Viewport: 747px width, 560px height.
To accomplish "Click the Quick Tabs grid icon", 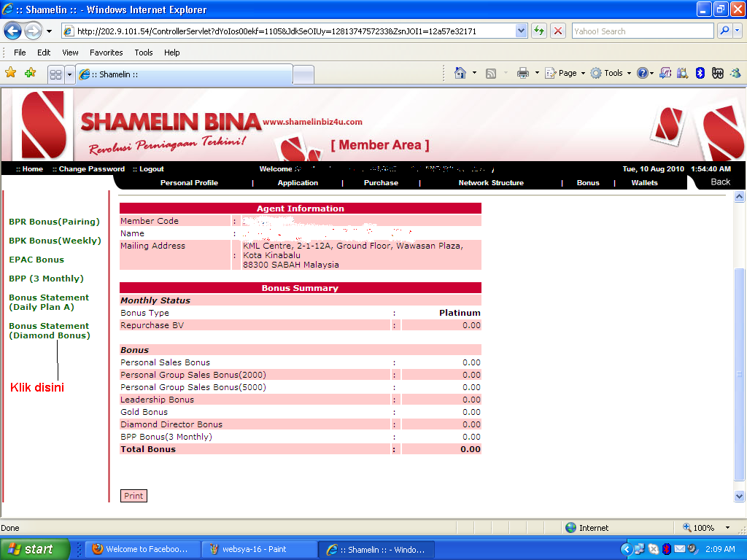I will click(x=55, y=74).
